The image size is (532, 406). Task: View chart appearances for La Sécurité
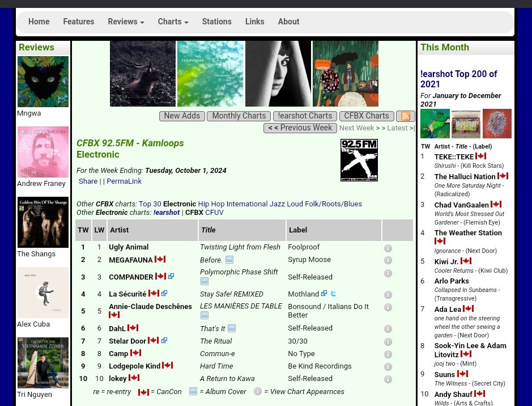[388, 295]
